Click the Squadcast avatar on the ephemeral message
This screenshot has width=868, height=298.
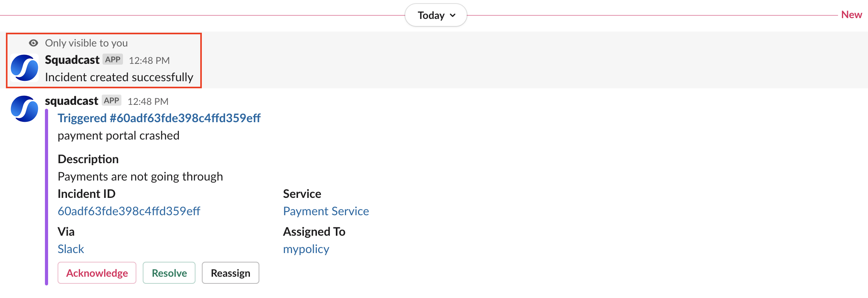point(24,68)
